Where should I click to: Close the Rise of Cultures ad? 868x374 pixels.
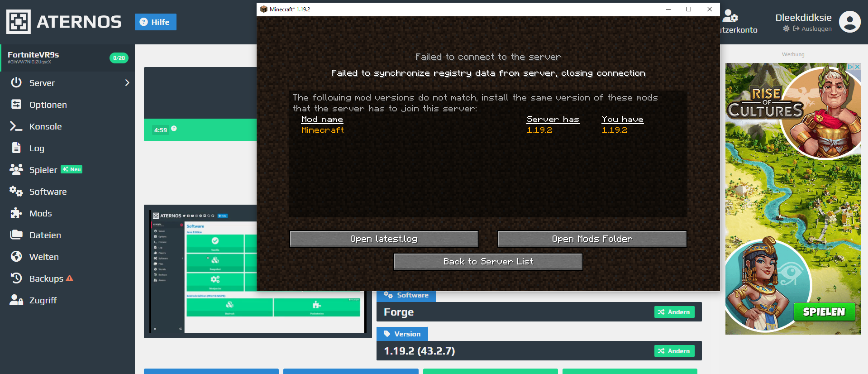[x=857, y=67]
